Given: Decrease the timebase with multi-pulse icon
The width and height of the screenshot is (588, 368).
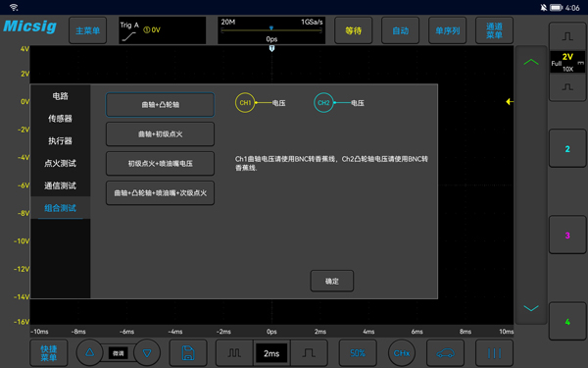Looking at the screenshot, I should (x=234, y=353).
